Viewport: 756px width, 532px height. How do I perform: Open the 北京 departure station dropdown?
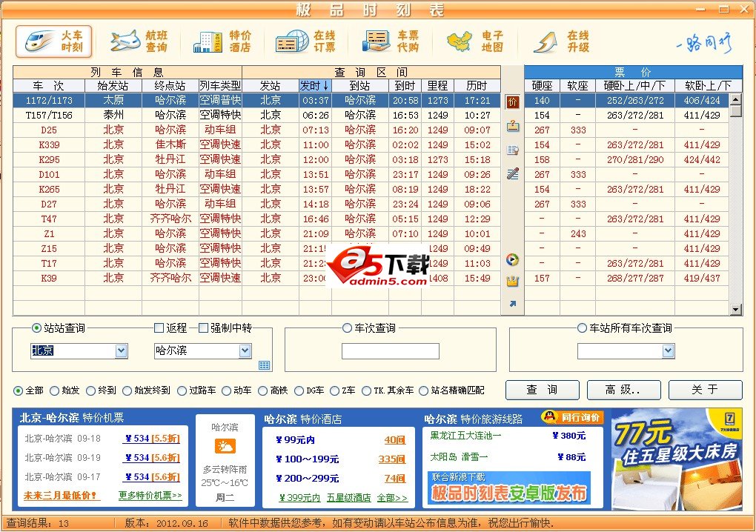point(120,350)
